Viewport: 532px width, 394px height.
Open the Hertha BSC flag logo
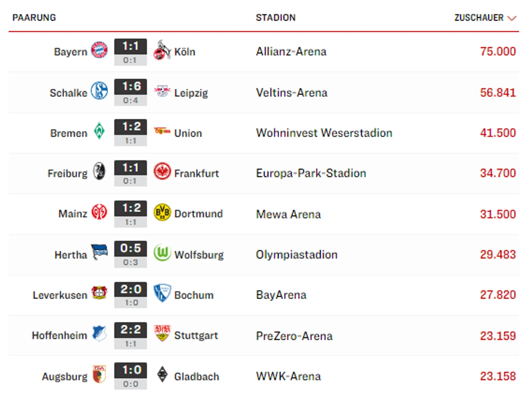pos(99,252)
